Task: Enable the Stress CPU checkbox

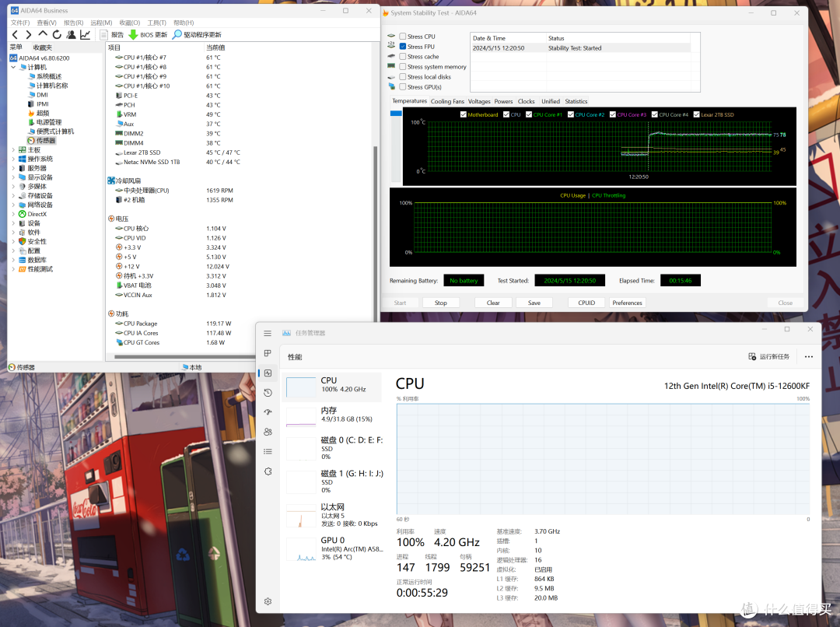Action: (x=402, y=37)
